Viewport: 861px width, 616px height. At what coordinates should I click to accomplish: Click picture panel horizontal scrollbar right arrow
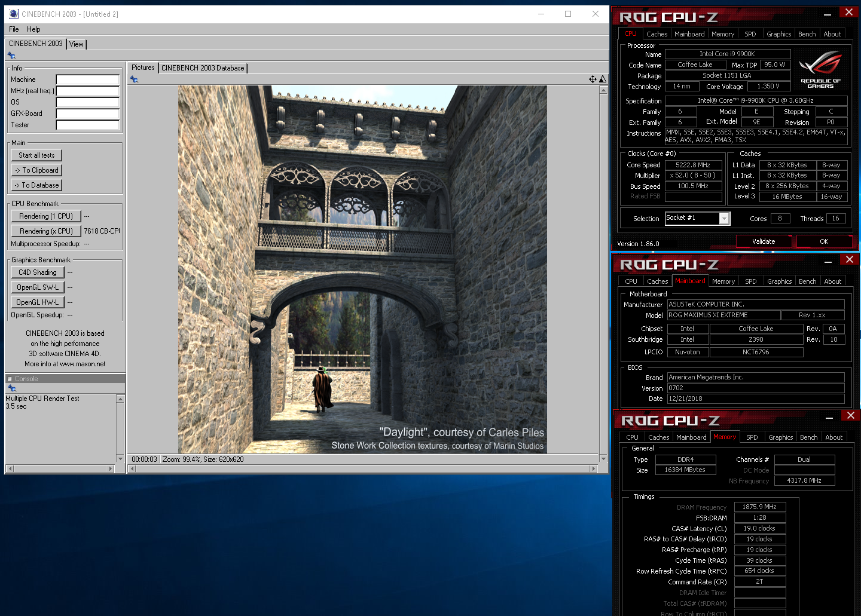click(594, 469)
